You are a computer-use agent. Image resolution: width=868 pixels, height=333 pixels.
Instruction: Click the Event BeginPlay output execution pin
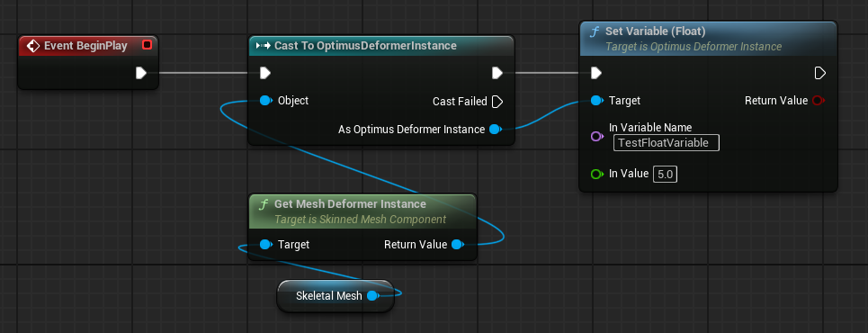[x=140, y=73]
